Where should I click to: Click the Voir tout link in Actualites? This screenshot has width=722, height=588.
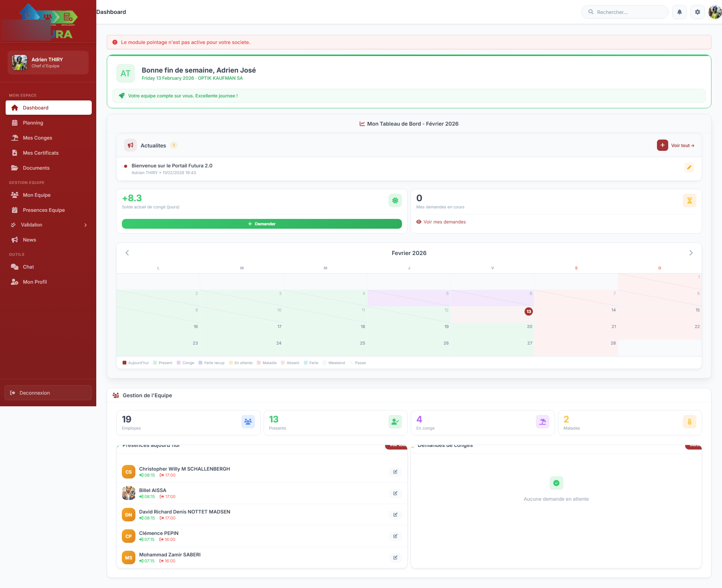pos(683,146)
